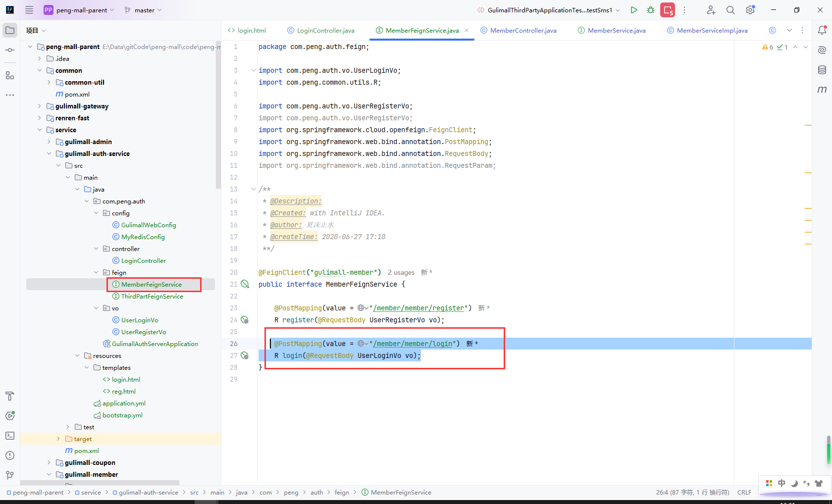
Task: Open /member/member/login URL mapping link
Action: 413,344
